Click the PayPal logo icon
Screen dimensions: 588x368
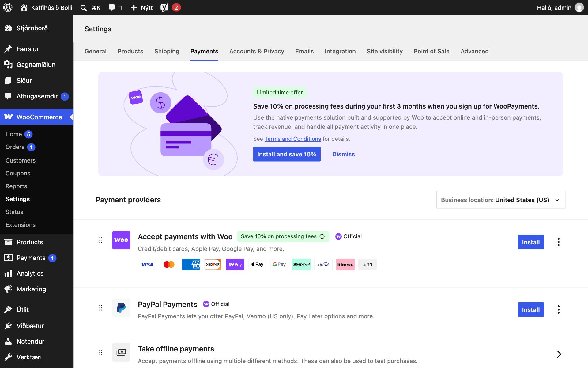121,308
